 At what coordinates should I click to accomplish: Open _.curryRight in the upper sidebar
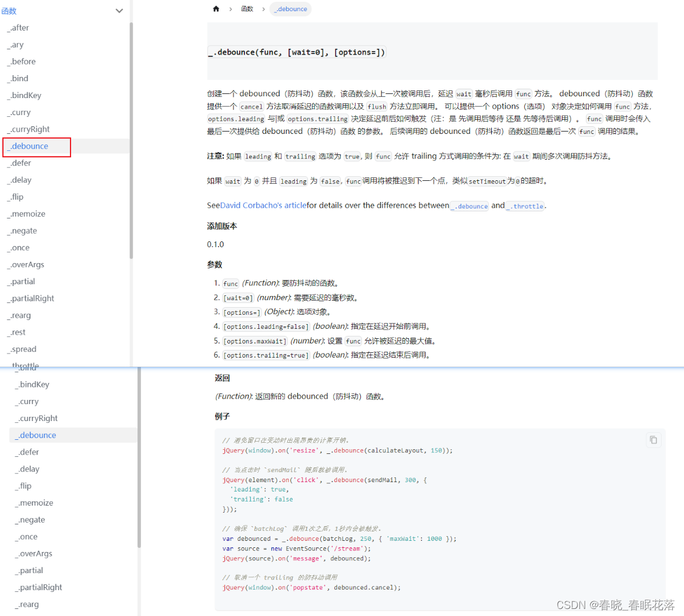coord(29,129)
